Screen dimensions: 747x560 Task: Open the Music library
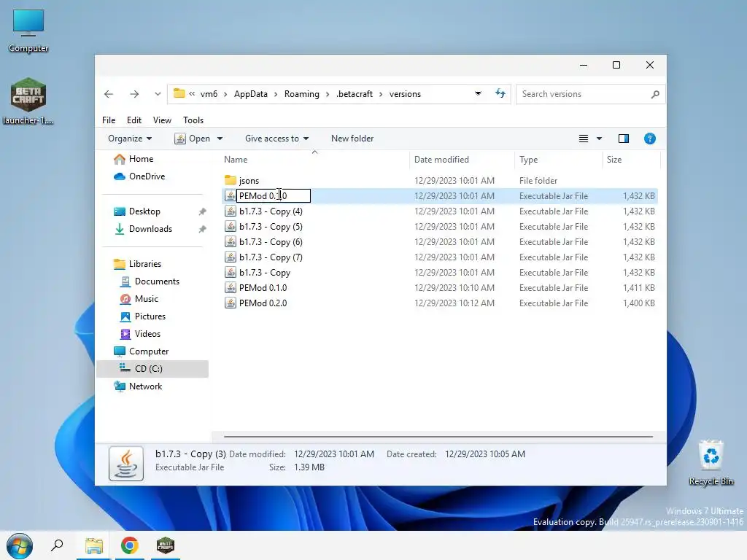point(139,299)
